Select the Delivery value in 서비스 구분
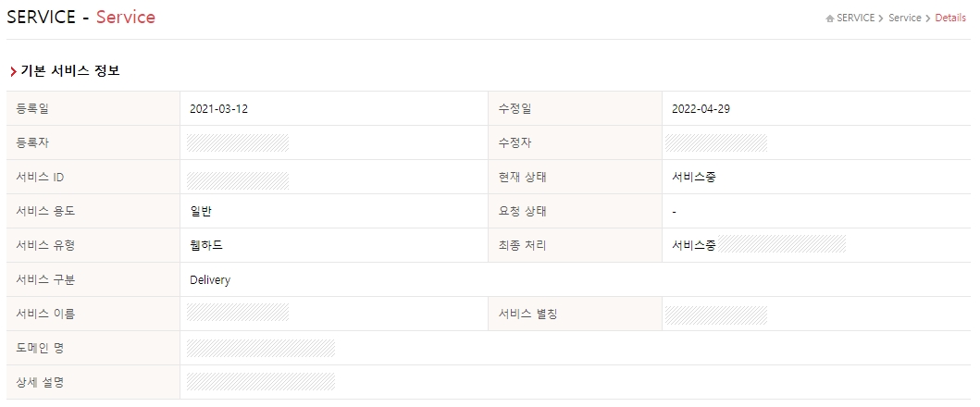The image size is (980, 407). [210, 280]
